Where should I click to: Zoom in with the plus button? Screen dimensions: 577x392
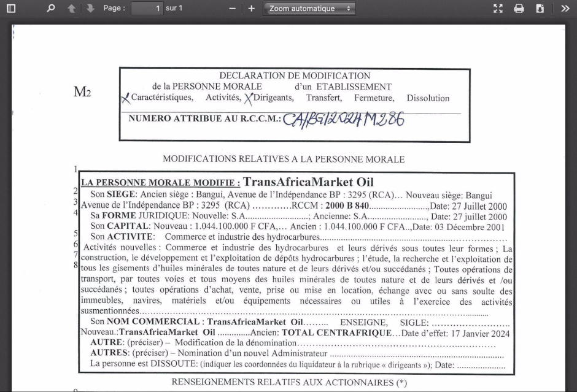(251, 9)
